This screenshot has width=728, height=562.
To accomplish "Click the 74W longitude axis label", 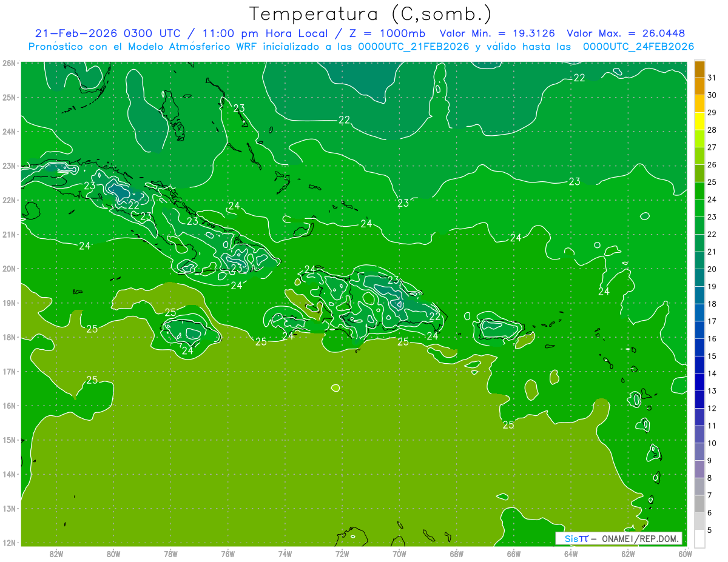I will tap(285, 554).
